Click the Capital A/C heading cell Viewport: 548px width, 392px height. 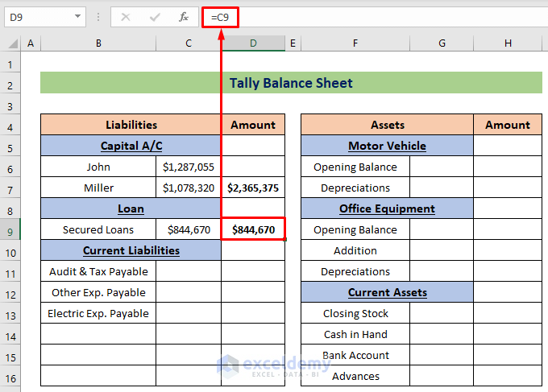131,146
